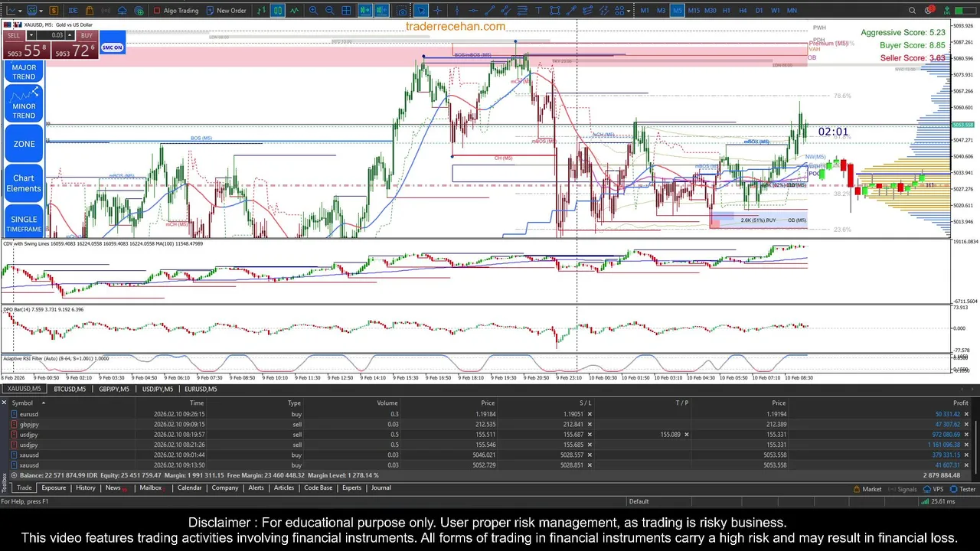980x551 pixels.
Task: Tile chart windows with grid icon
Action: tap(346, 11)
